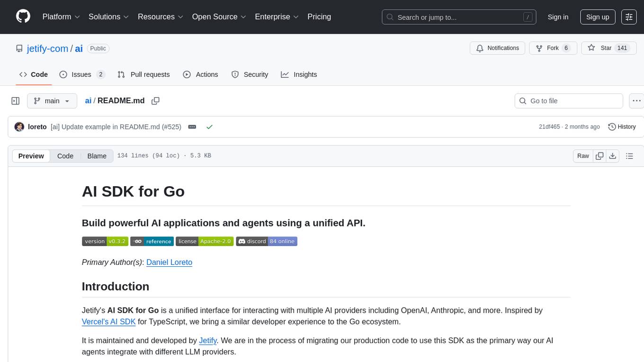The image size is (644, 362).
Task: Open the Daniel Loreto link
Action: coord(169,262)
